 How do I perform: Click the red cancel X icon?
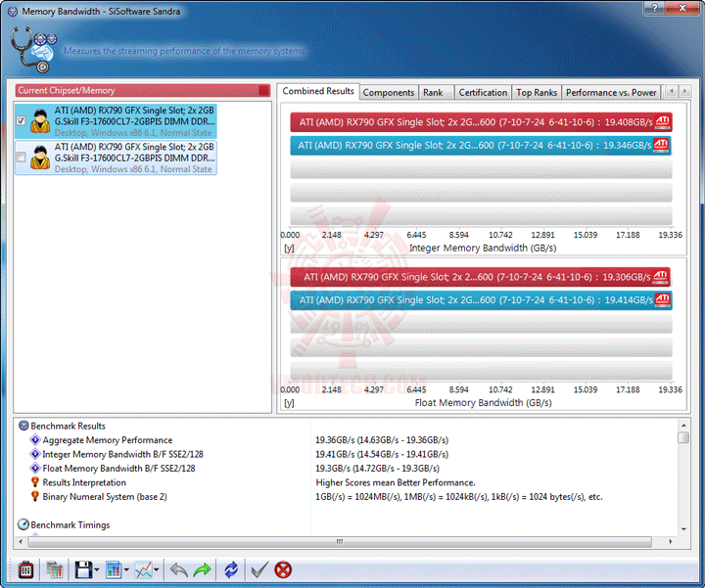click(283, 570)
